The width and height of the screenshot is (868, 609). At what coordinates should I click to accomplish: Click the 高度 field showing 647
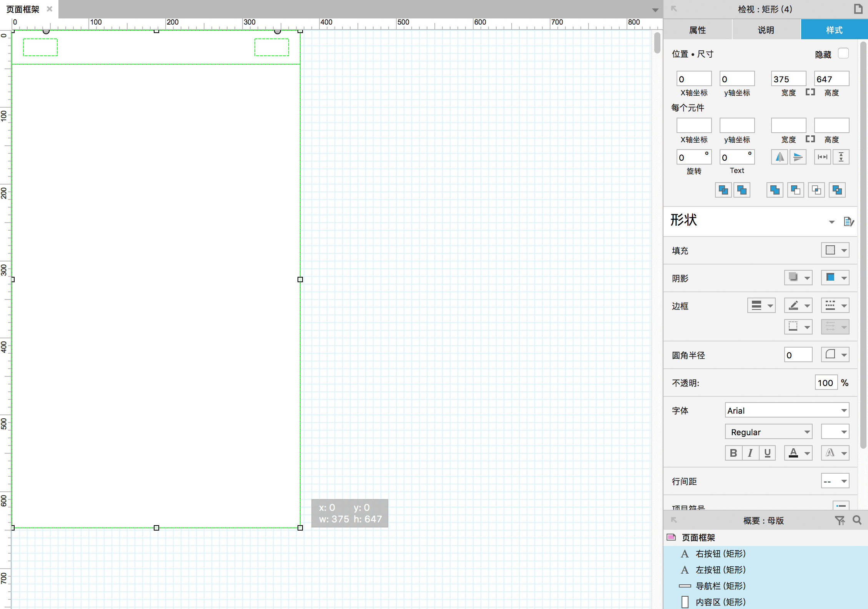[832, 79]
